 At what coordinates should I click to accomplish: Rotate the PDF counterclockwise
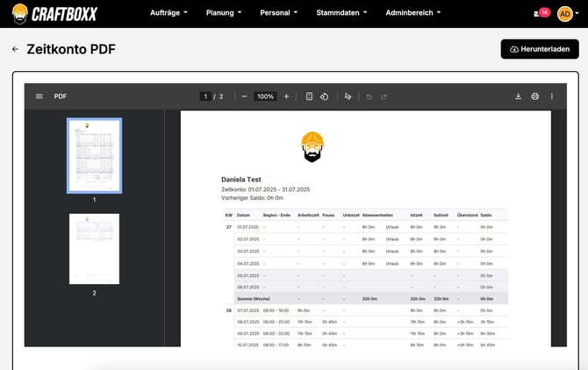[x=324, y=96]
